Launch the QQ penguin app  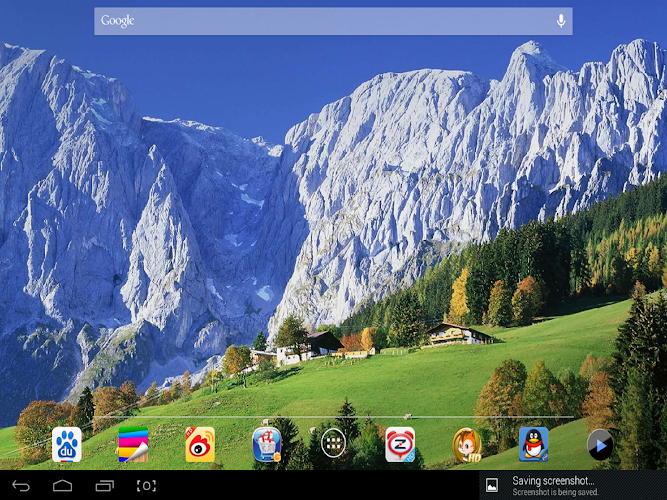click(533, 444)
